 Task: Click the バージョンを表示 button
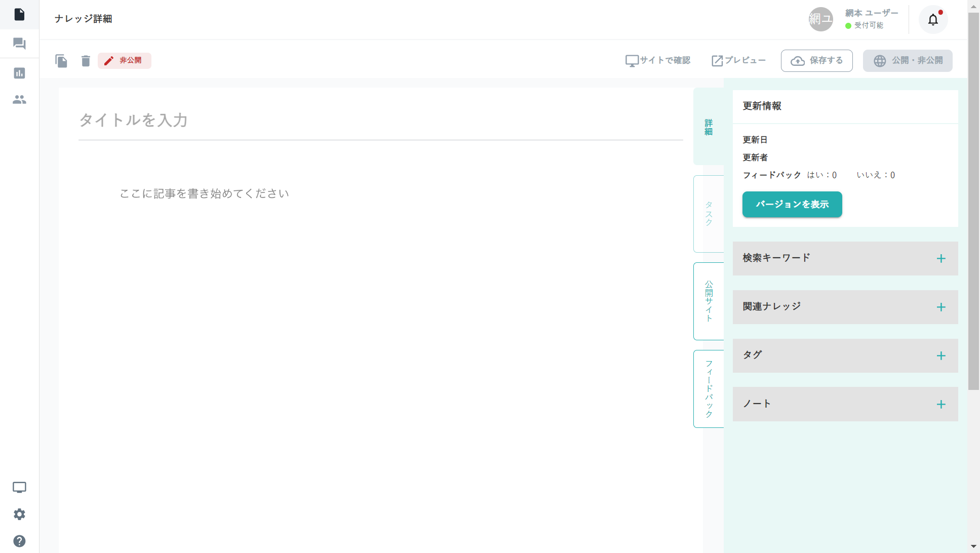tap(792, 205)
